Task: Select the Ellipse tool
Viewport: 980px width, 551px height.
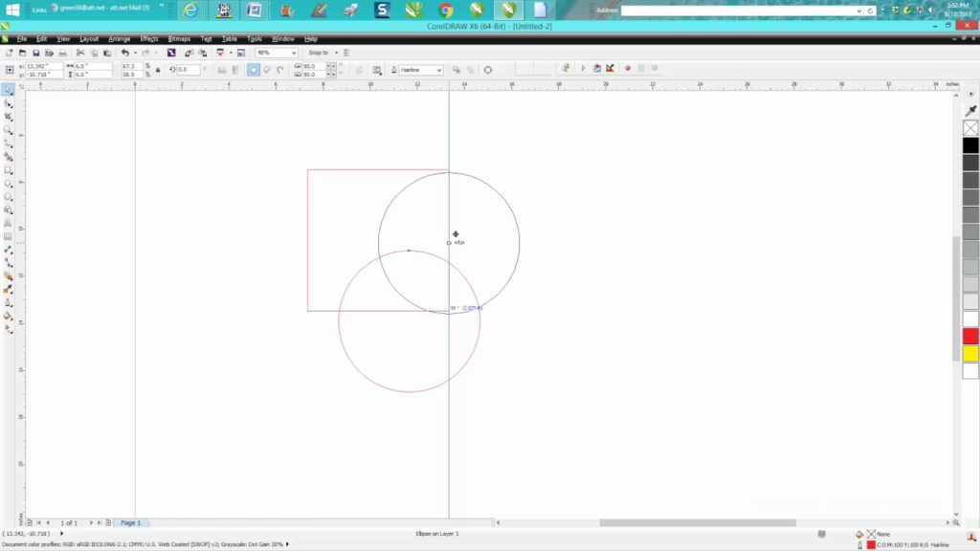Action: tap(8, 184)
